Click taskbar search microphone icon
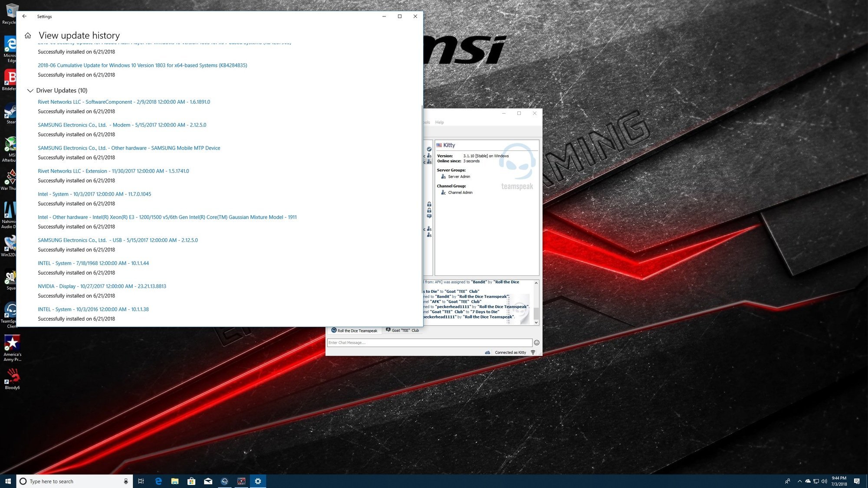868x488 pixels. point(126,481)
